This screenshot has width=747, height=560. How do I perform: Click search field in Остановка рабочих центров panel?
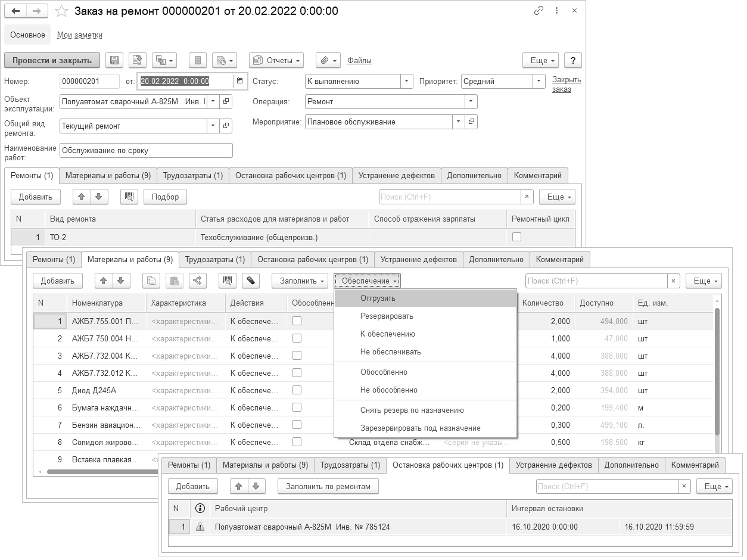608,486
